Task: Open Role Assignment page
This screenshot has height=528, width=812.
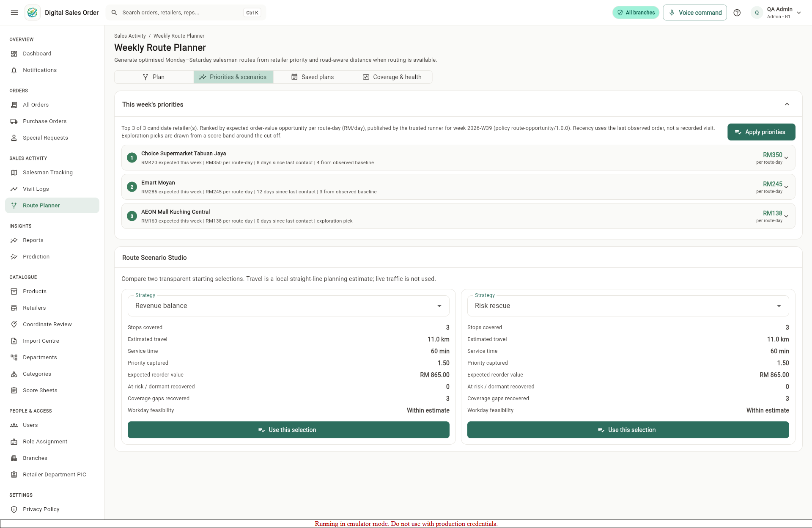Action: (x=52, y=442)
